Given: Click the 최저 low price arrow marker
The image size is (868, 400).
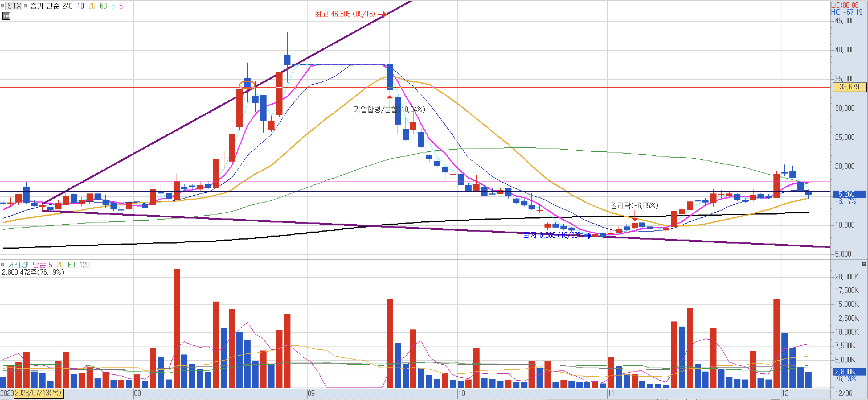Looking at the screenshot, I should [589, 236].
